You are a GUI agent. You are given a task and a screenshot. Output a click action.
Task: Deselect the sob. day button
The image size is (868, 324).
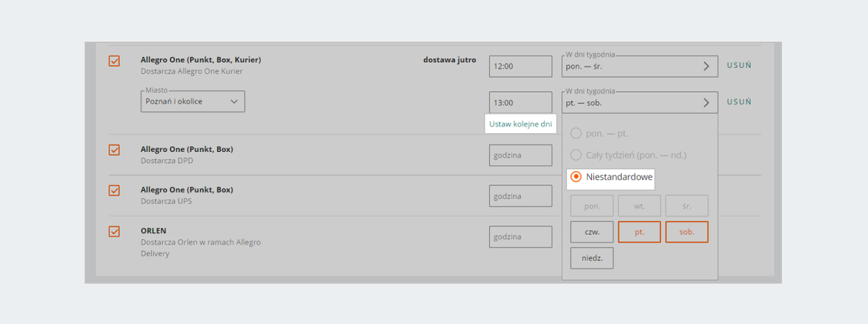tap(686, 232)
